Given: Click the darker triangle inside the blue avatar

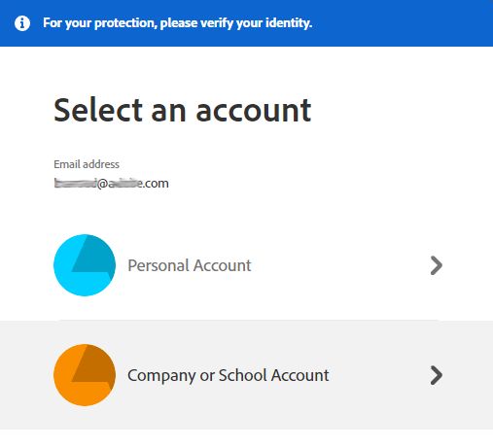Looking at the screenshot, I should (94, 255).
